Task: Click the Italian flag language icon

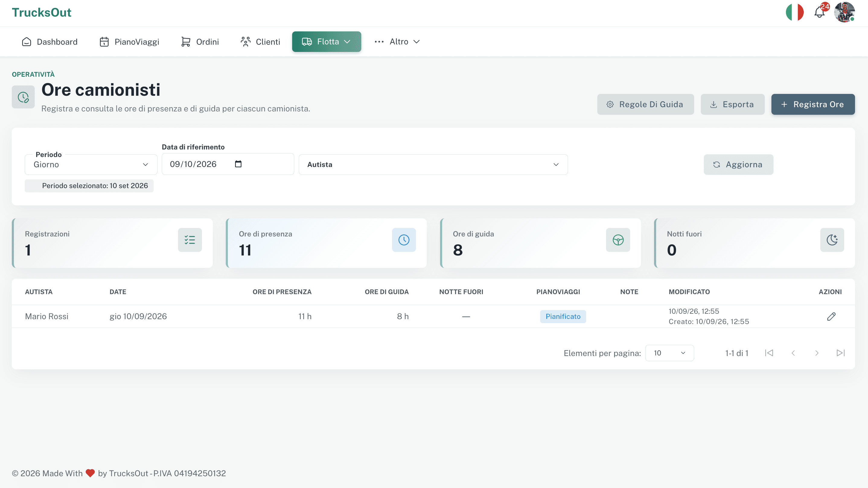Action: [795, 12]
